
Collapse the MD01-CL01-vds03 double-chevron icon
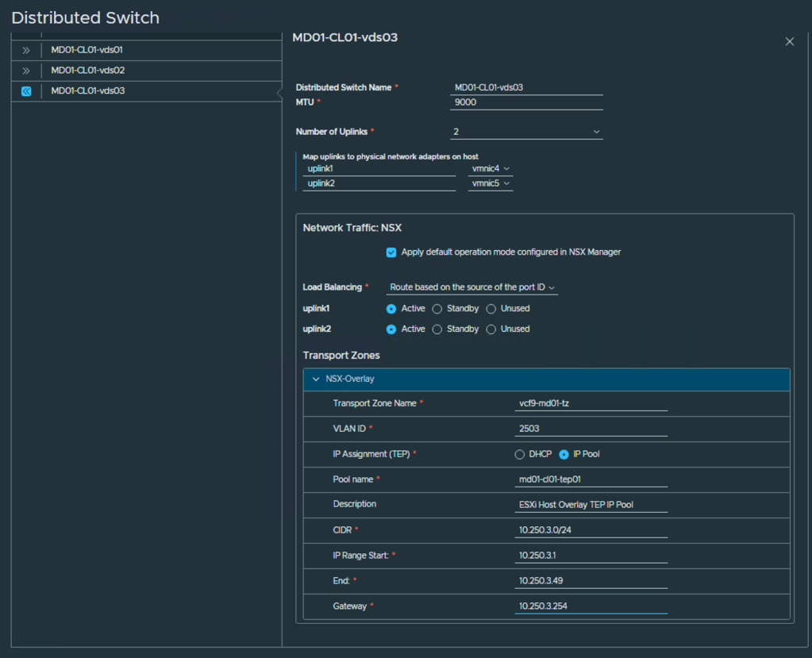tap(26, 91)
